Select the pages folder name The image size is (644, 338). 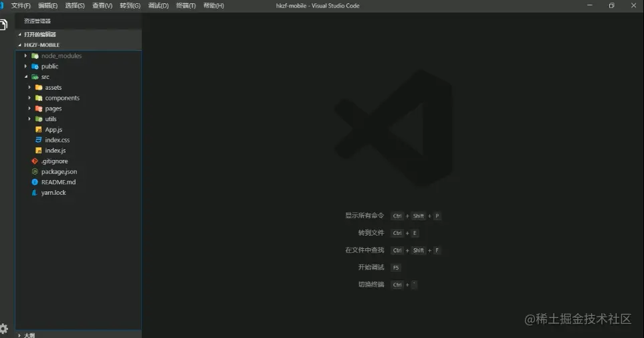[x=53, y=108]
